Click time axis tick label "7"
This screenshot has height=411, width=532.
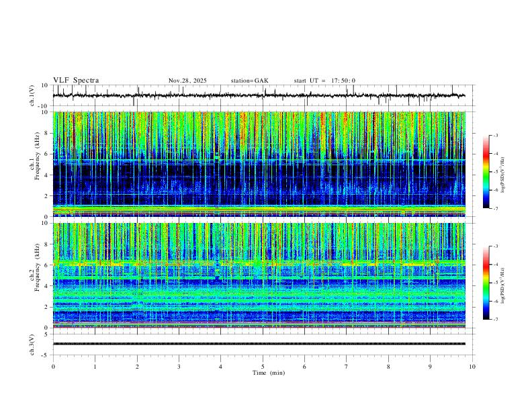point(347,367)
